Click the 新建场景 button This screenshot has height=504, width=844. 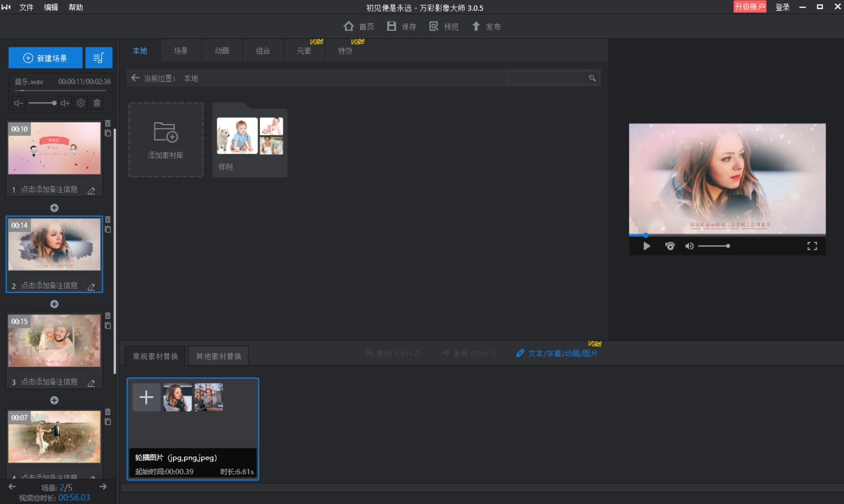[46, 58]
